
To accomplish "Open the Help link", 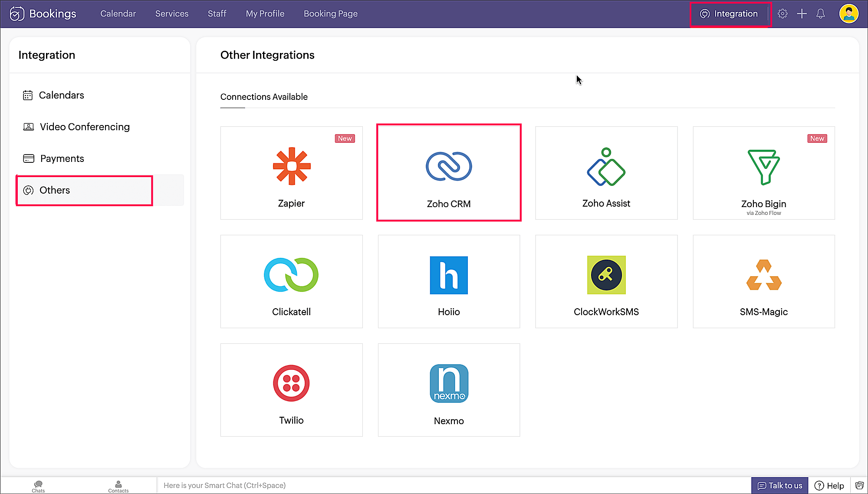I will [829, 485].
